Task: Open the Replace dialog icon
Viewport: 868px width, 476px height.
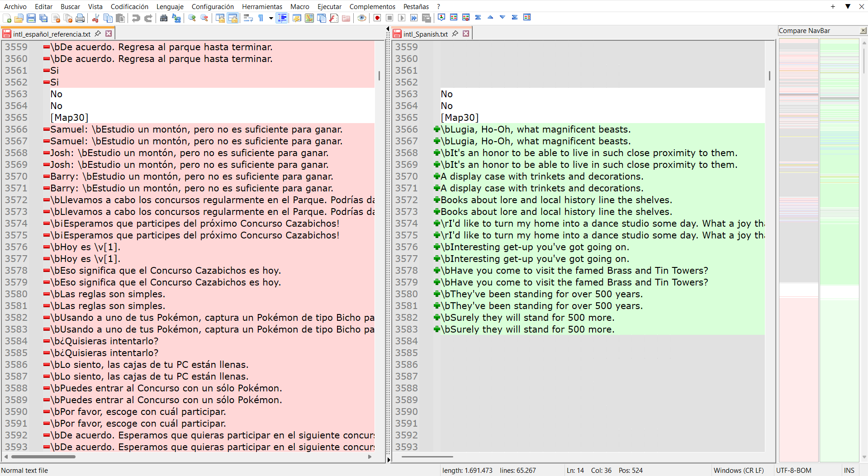Action: [x=176, y=18]
